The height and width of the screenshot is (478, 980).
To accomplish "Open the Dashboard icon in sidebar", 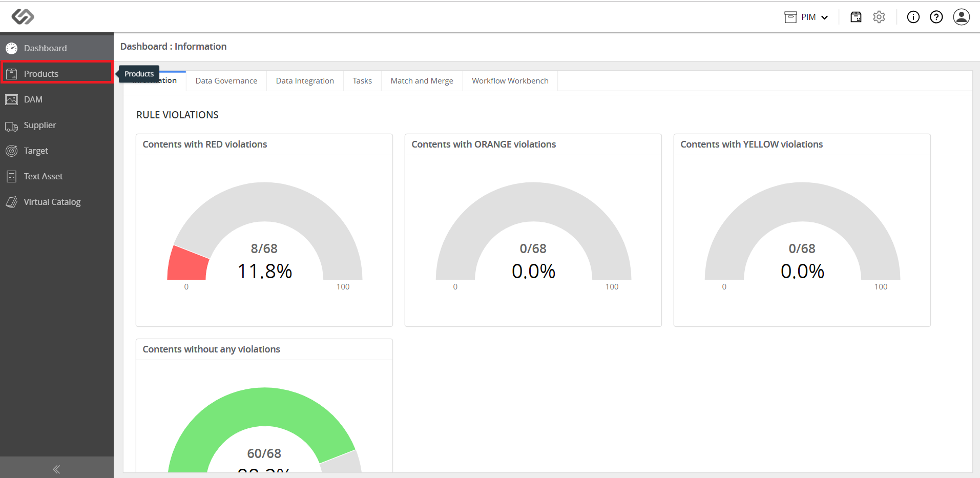I will pos(11,48).
